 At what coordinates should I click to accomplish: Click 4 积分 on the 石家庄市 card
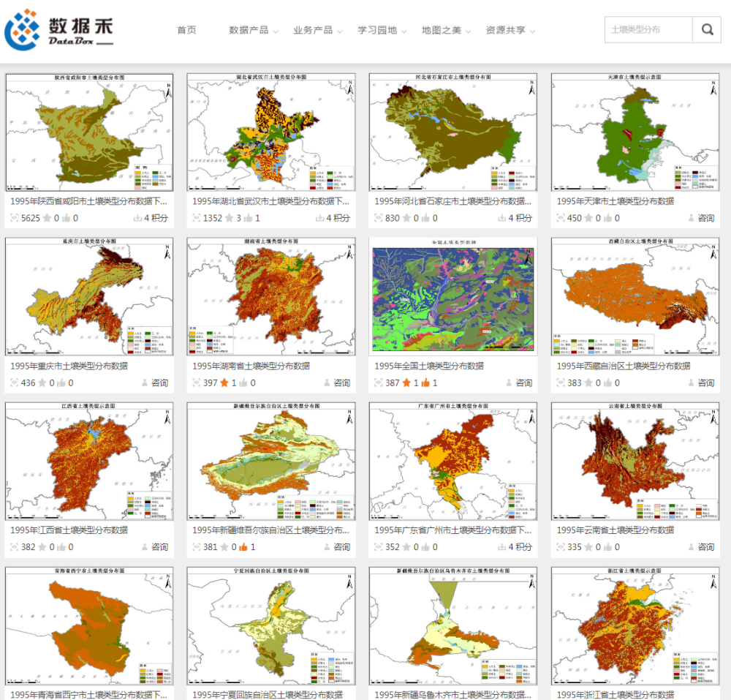point(520,218)
